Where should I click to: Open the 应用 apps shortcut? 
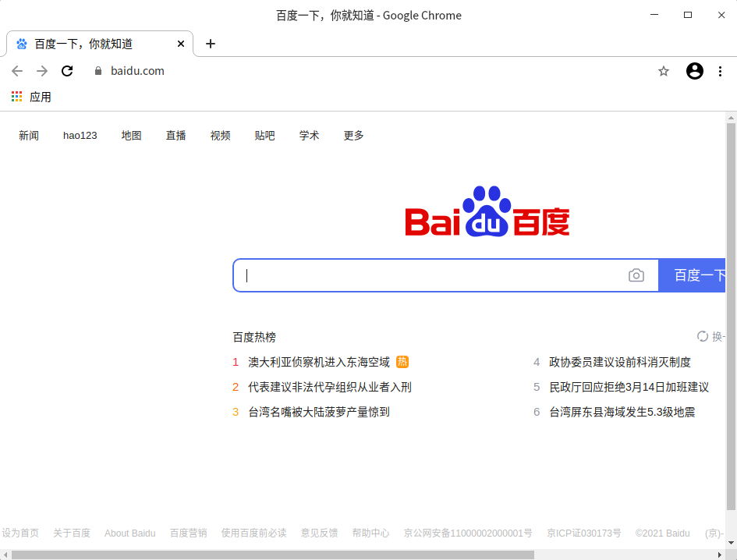click(x=31, y=97)
